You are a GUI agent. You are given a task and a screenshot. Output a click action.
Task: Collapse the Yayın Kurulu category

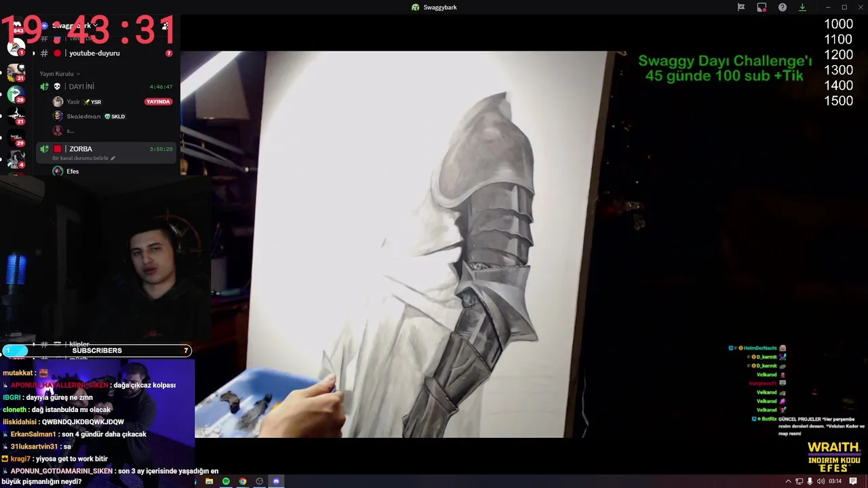60,73
